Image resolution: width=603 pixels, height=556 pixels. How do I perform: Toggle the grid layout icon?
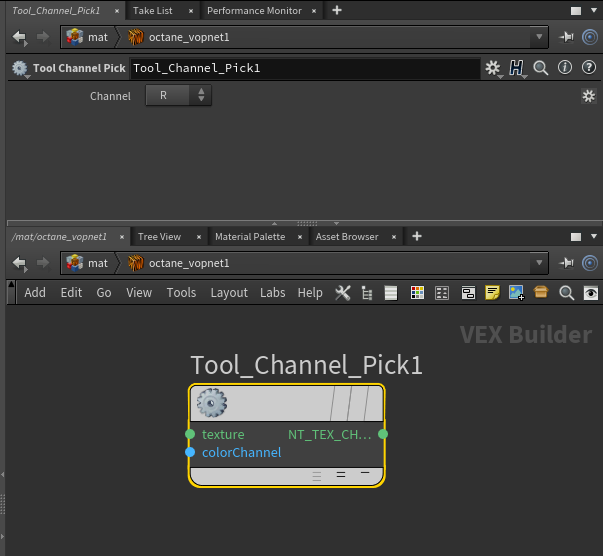pyautogui.click(x=441, y=293)
